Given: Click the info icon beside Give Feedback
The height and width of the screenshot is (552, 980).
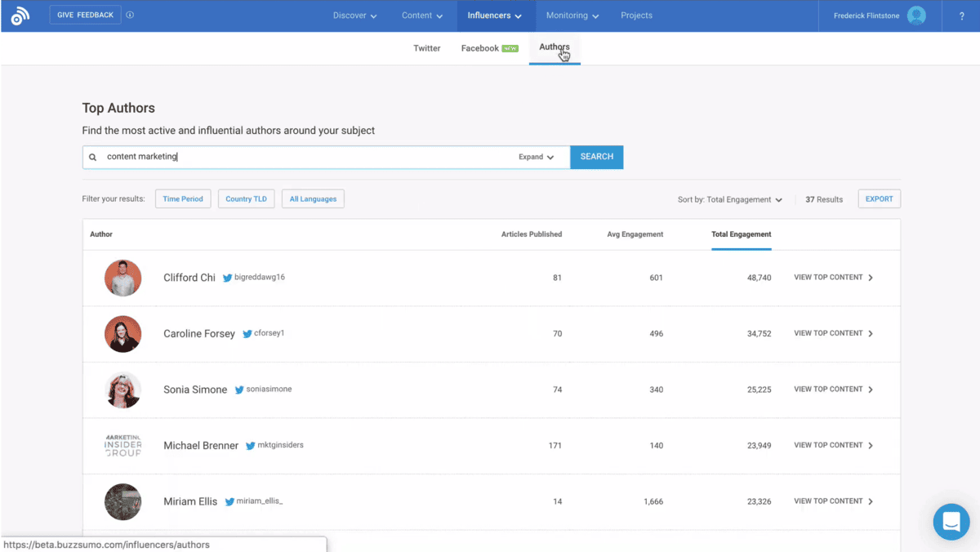Looking at the screenshot, I should 131,16.
